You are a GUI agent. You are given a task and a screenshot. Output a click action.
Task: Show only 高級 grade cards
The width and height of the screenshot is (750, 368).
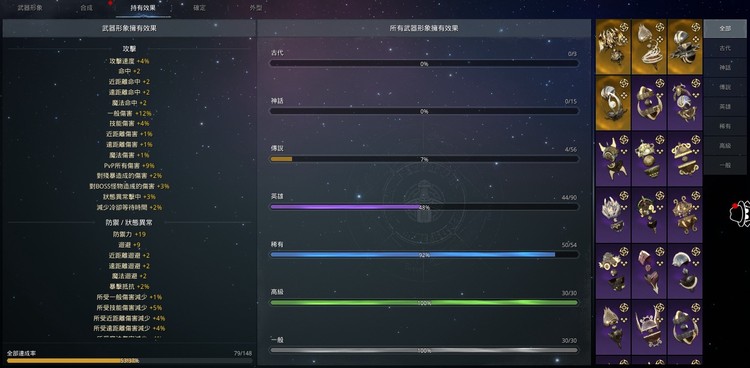pyautogui.click(x=725, y=145)
